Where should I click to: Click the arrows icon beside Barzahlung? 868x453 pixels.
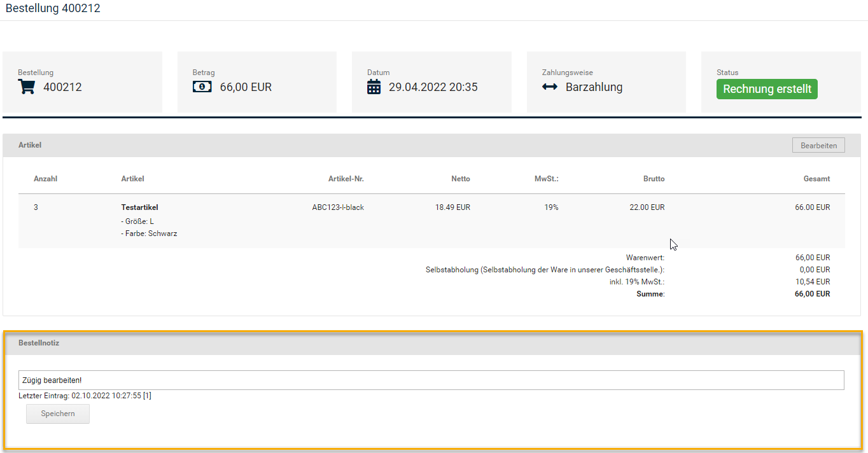[550, 87]
